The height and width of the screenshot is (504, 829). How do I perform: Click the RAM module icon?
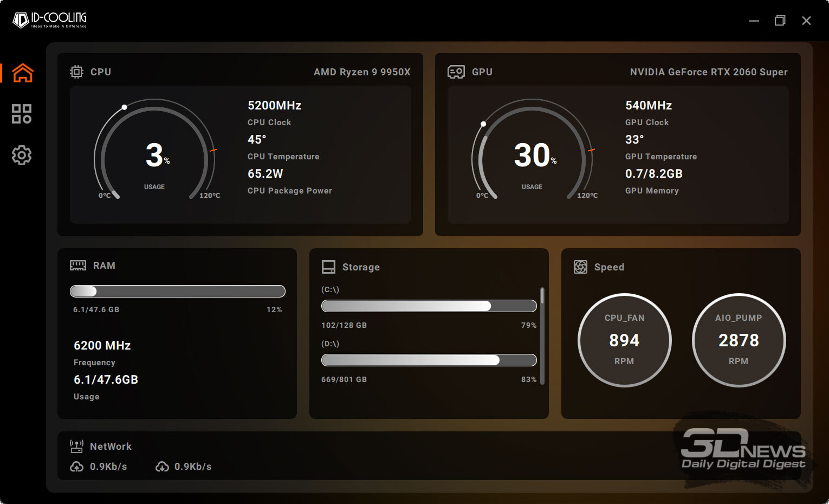click(78, 266)
